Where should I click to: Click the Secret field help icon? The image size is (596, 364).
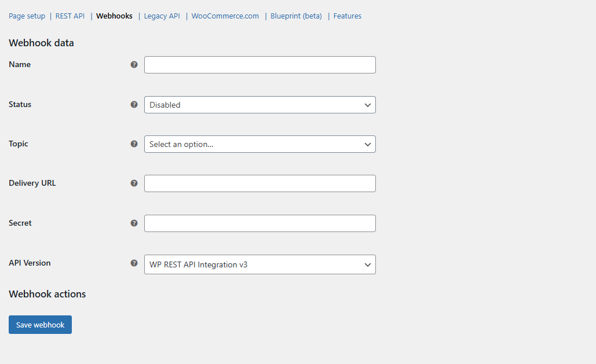(134, 223)
